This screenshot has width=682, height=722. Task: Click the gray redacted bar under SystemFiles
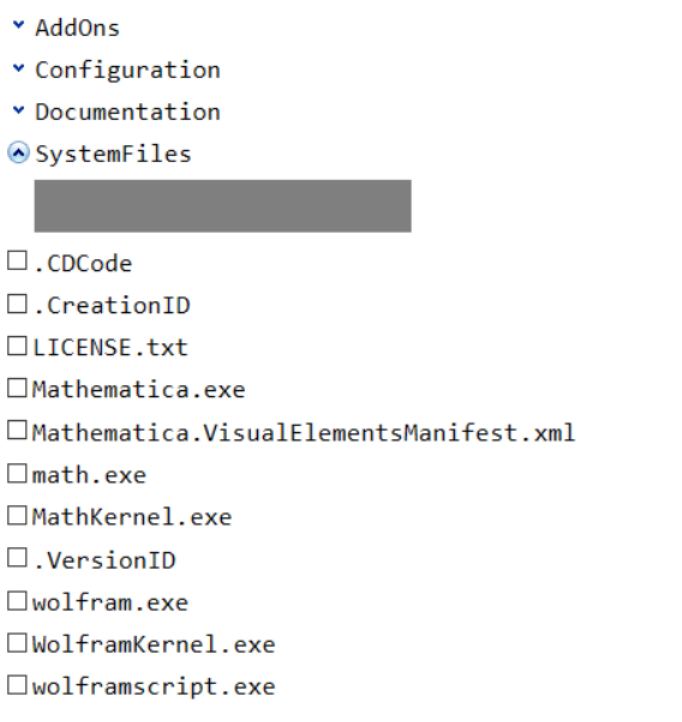pyautogui.click(x=222, y=206)
